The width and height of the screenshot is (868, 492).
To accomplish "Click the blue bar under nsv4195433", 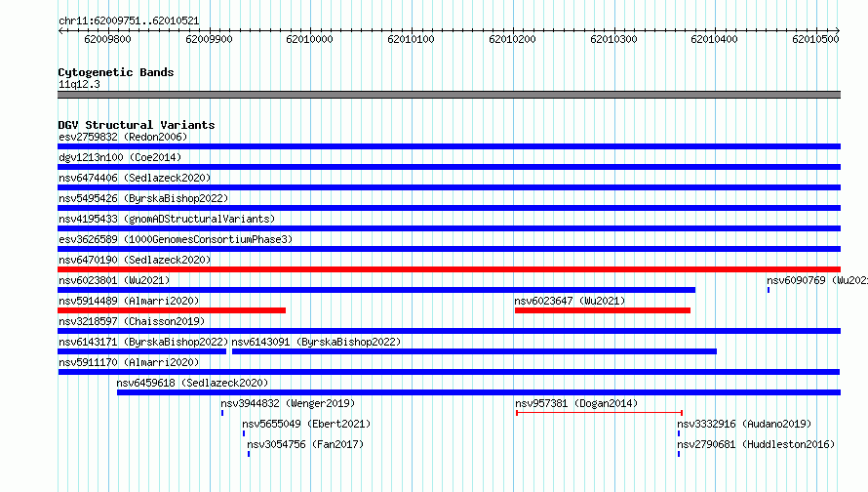I will click(x=449, y=228).
